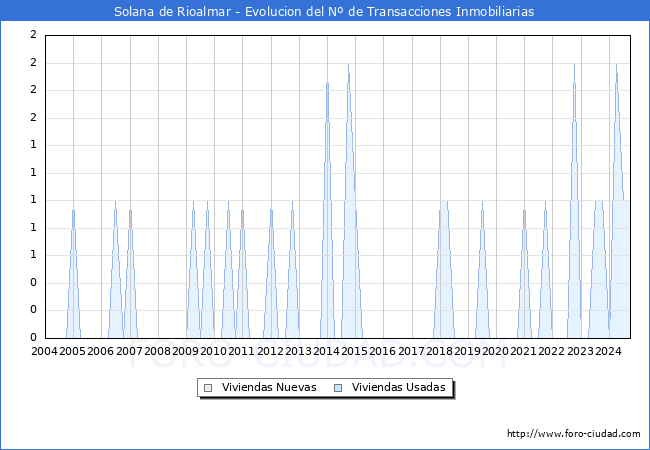Viewport: 650px width, 450px height.
Task: Open the foro-ciudad.com link
Action: (x=574, y=434)
